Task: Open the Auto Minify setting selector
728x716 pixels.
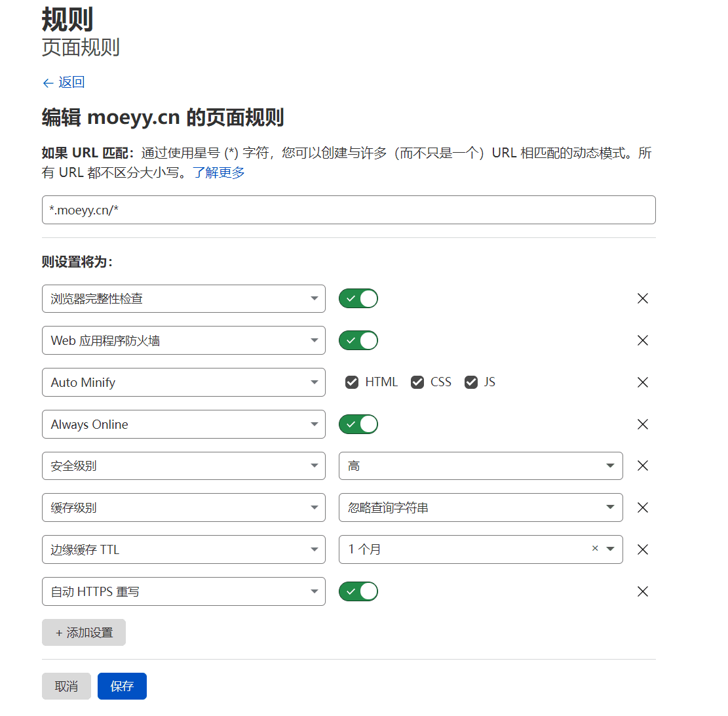Action: coord(183,382)
